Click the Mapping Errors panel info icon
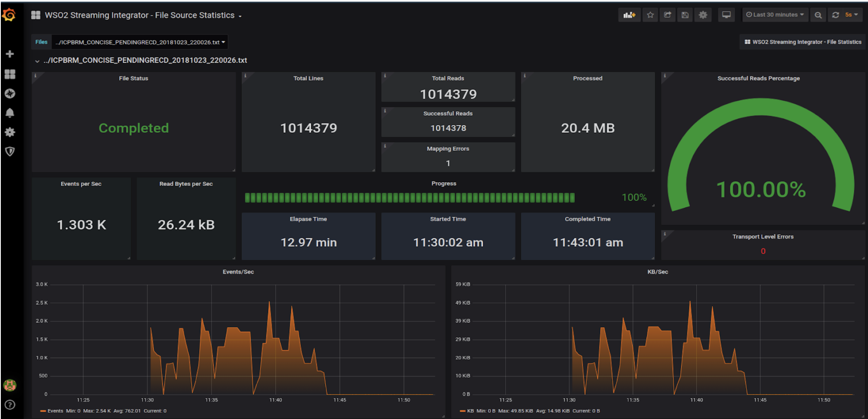Image resolution: width=868 pixels, height=419 pixels. 385,146
